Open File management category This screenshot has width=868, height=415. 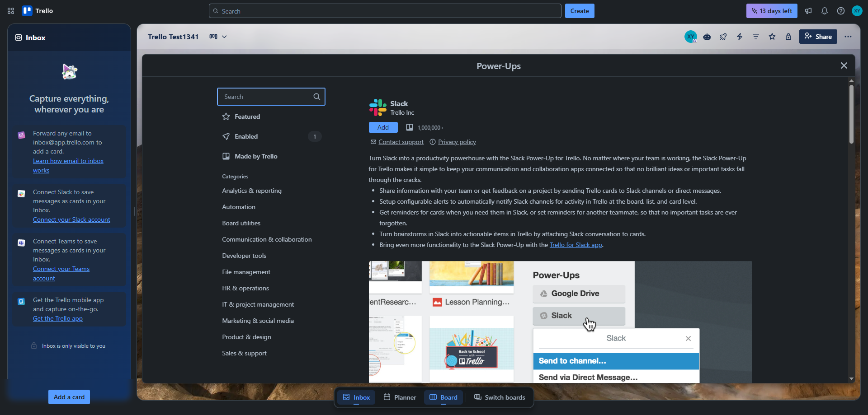(246, 272)
